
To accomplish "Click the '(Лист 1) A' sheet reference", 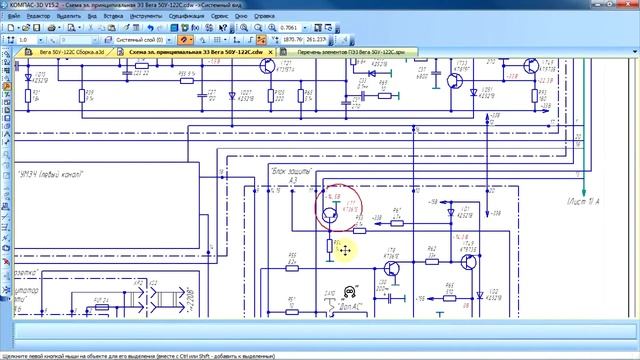I will pos(583,201).
